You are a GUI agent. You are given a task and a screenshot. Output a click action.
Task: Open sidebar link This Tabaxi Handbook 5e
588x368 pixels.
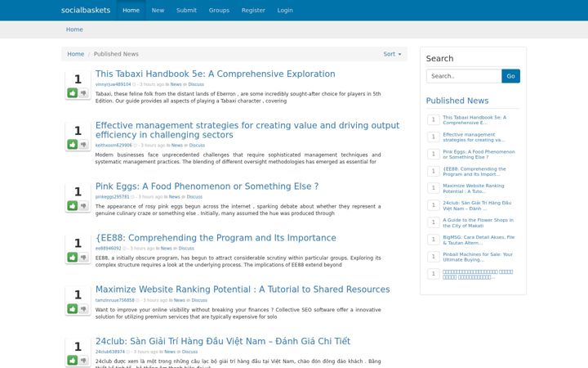[x=474, y=119]
